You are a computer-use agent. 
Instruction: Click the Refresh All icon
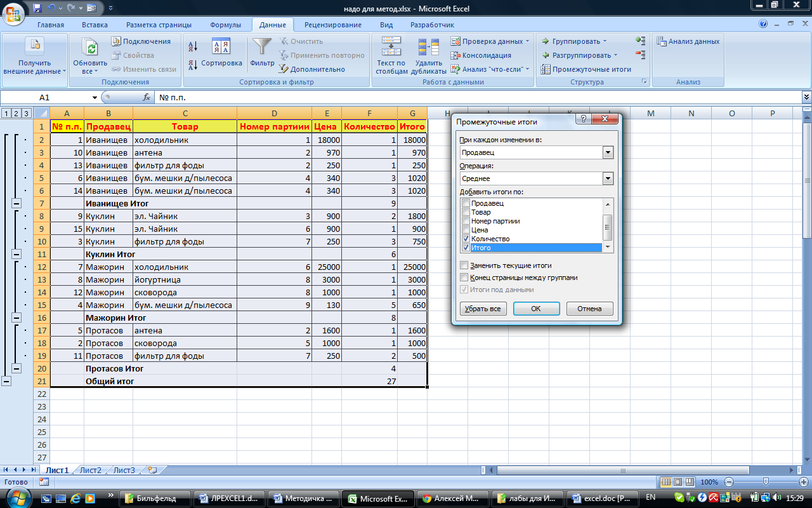(91, 48)
